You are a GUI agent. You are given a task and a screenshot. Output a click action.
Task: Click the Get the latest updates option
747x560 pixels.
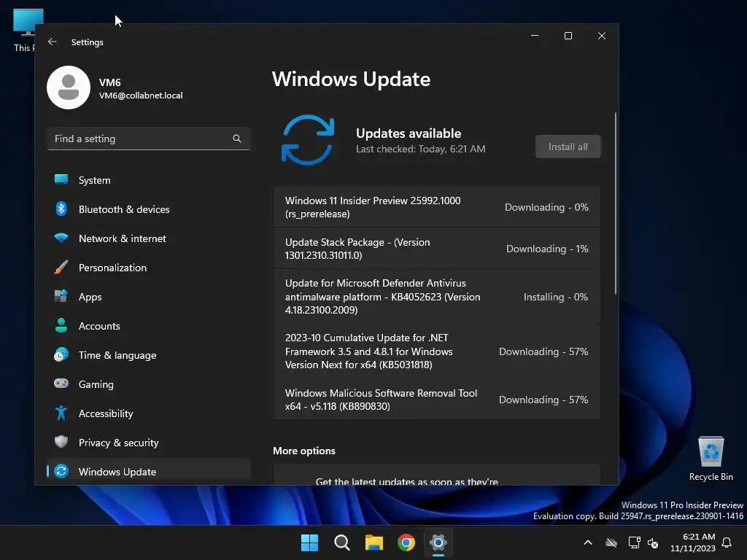tap(436, 475)
